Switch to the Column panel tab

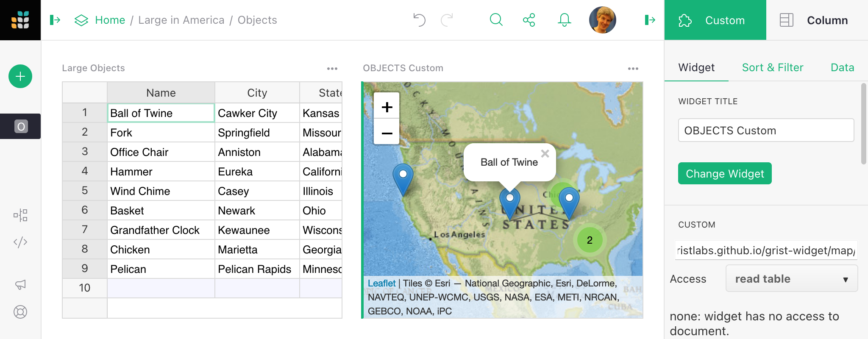[x=817, y=20]
